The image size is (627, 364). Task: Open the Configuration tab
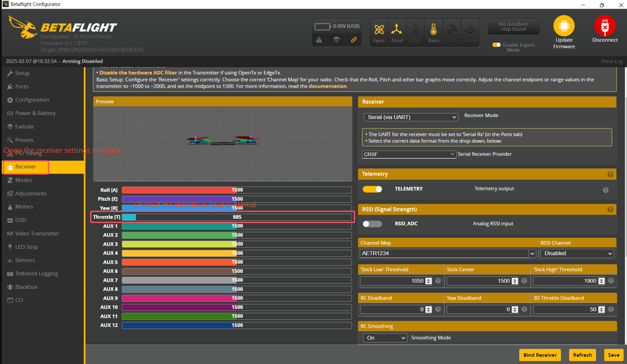coord(43,100)
